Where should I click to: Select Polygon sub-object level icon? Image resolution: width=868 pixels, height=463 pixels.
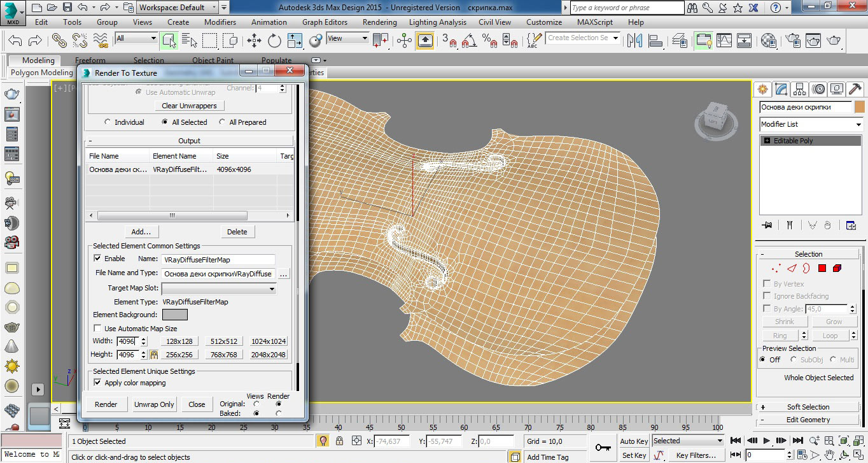pos(822,269)
